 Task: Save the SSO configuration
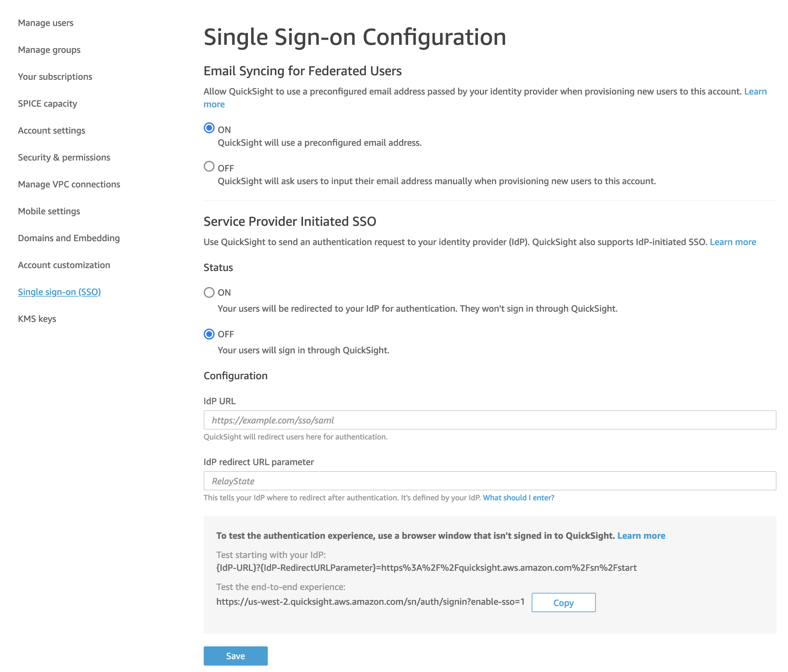click(x=235, y=656)
